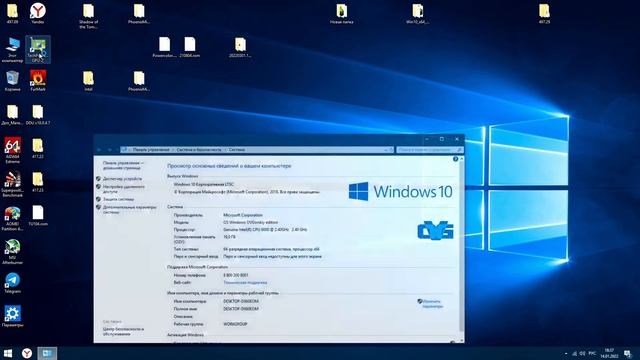Image resolution: width=640 pixels, height=360 pixels.
Task: Select the FurMark desktop shortcut
Action: tap(38, 80)
